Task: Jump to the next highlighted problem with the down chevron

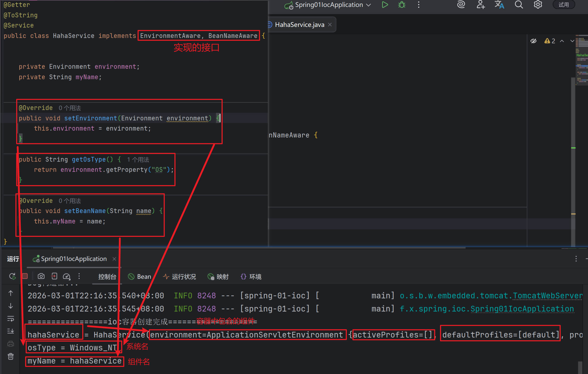Action: click(x=572, y=41)
